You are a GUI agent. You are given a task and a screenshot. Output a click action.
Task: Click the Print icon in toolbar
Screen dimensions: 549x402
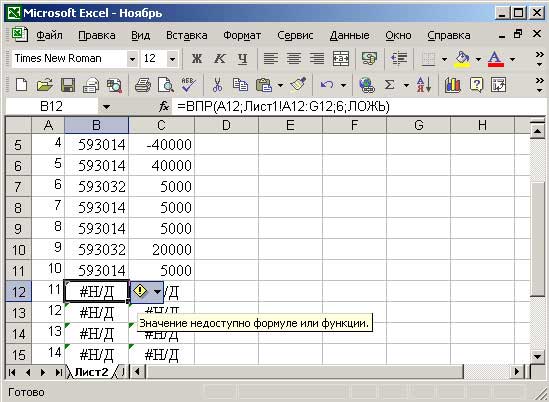(x=143, y=85)
